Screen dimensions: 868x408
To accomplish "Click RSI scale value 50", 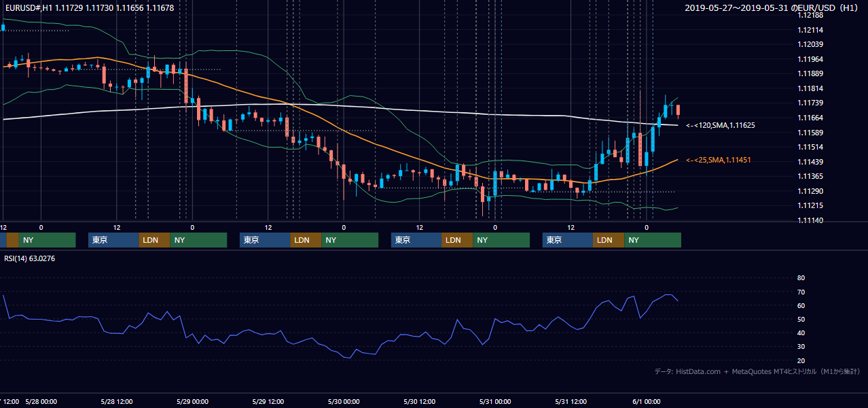I will tap(801, 319).
